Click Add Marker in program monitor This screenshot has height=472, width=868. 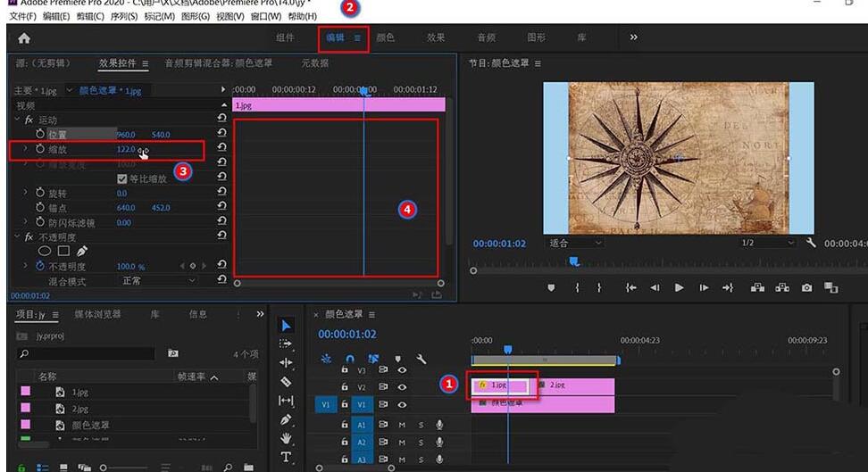(551, 287)
